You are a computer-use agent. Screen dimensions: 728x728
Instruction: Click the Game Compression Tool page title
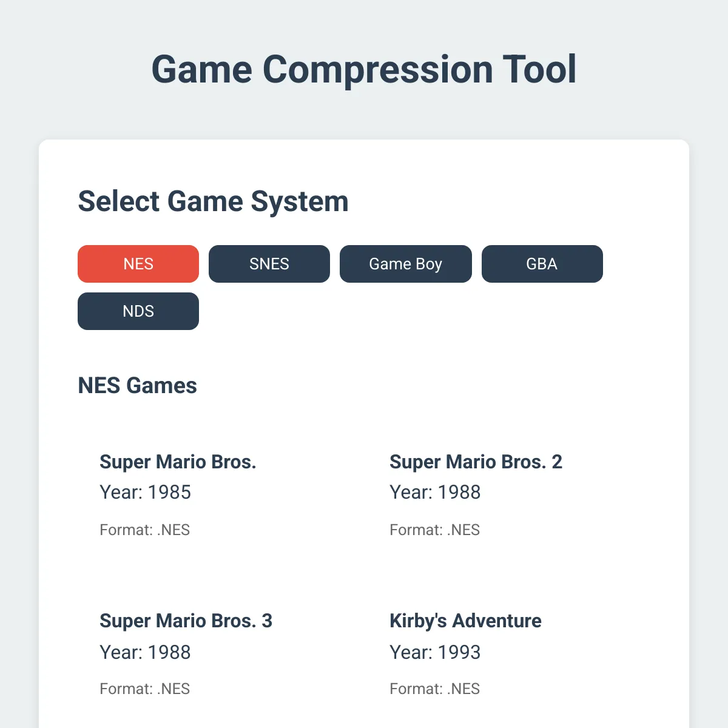[364, 69]
